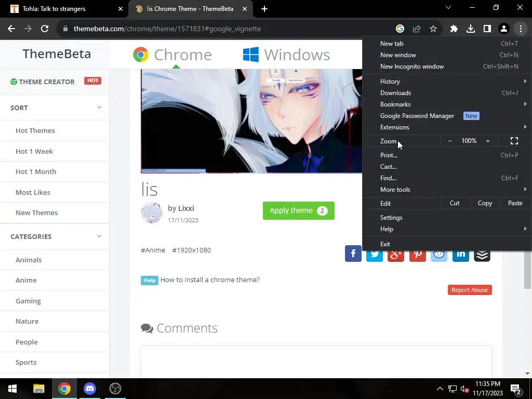
Task: Open How to install a chrome theme link
Action: pyautogui.click(x=210, y=280)
